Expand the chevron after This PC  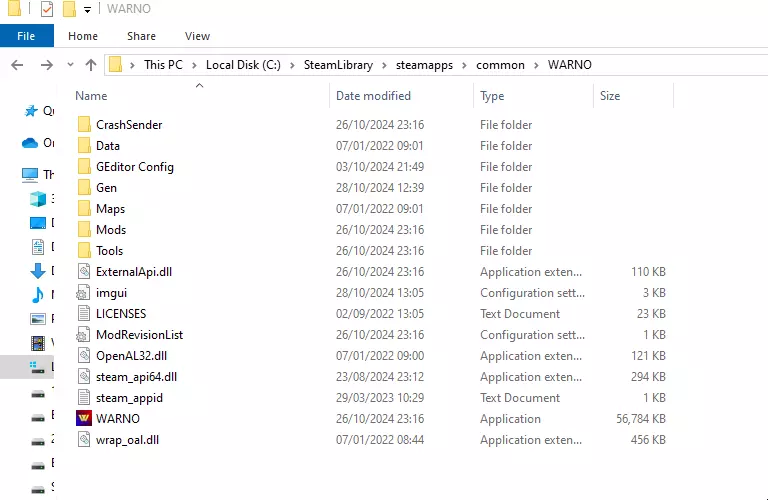[x=194, y=65]
